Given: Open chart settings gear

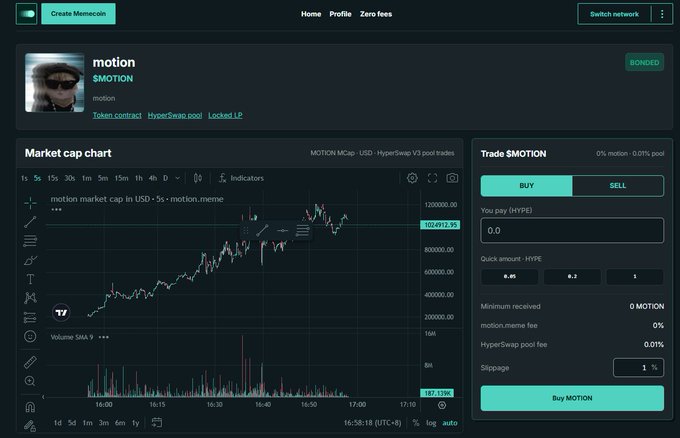Looking at the screenshot, I should [x=412, y=178].
